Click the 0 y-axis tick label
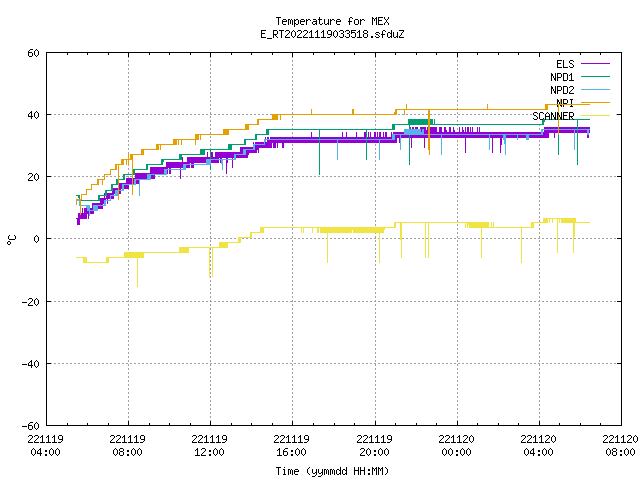The width and height of the screenshot is (640, 480). 36,240
